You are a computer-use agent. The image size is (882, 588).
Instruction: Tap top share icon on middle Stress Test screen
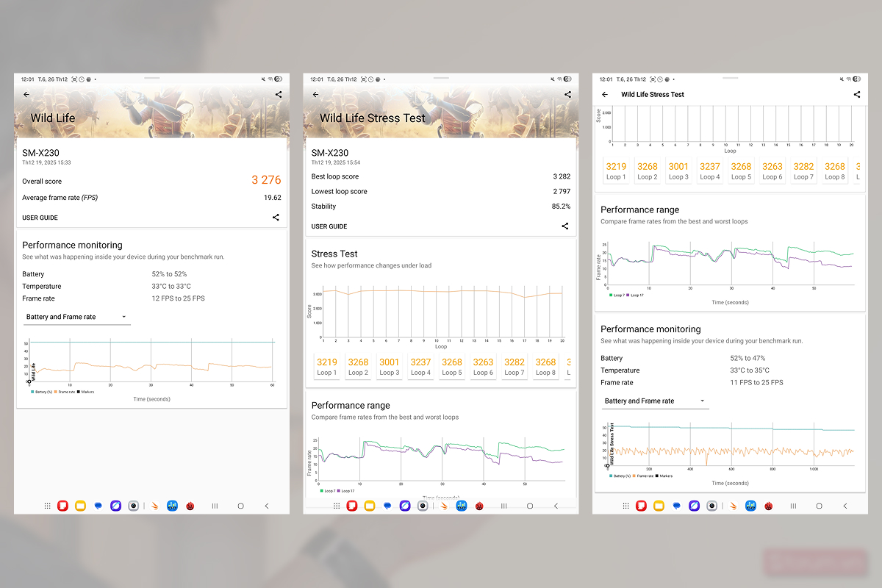pos(567,95)
